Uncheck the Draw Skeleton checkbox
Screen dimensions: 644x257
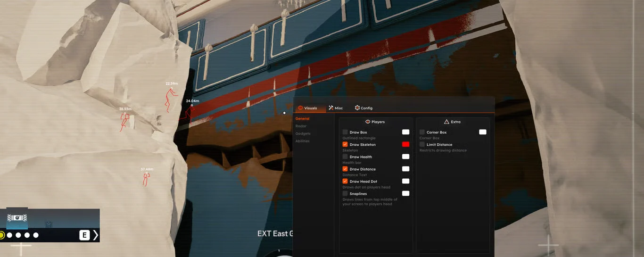tap(345, 145)
